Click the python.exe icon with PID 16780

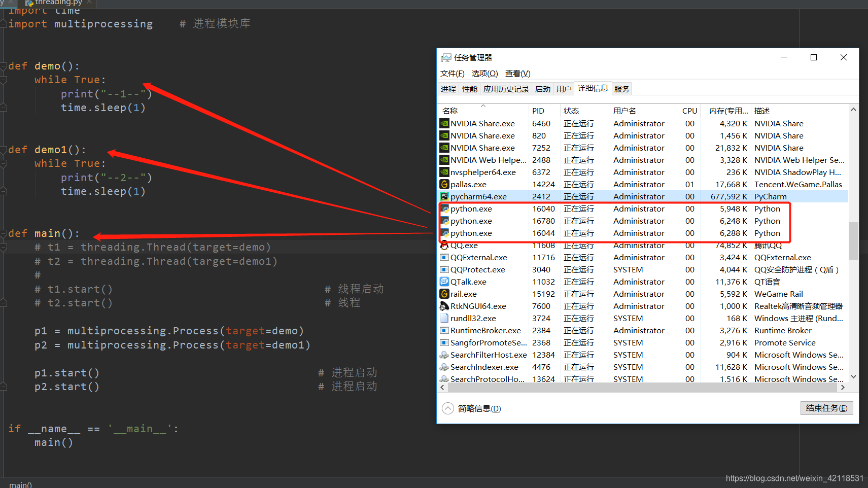click(x=444, y=221)
